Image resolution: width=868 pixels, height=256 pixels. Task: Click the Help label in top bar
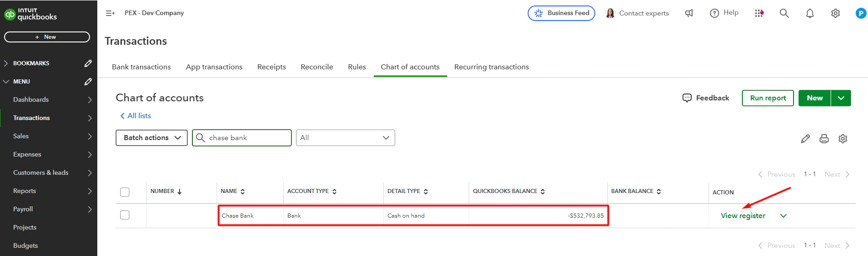click(731, 13)
